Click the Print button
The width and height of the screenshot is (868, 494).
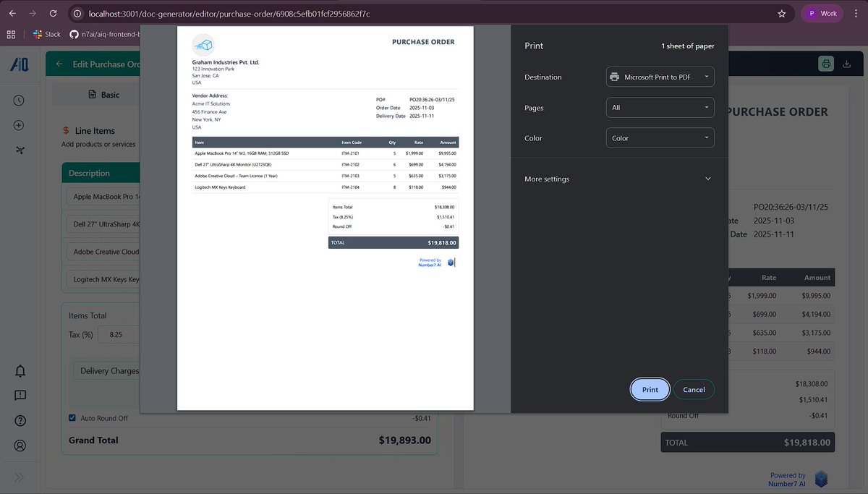(x=650, y=389)
